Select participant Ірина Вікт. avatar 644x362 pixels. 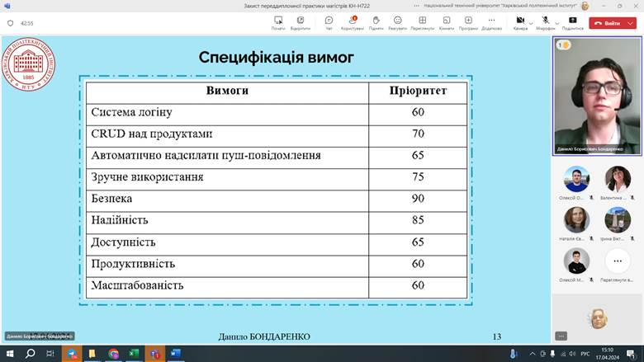coord(618,219)
